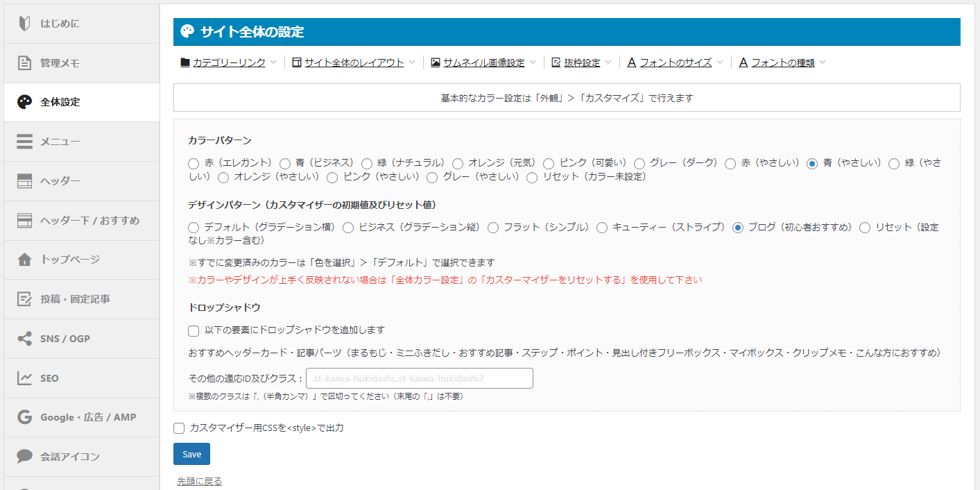Screen dimensions: 980x490
Task: Choose ピンク（やさしい）color pattern
Action: tap(332, 178)
